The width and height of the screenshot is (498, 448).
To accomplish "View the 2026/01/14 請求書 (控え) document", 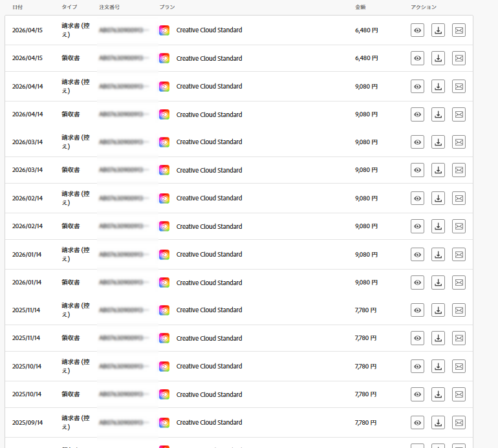I will (x=417, y=254).
